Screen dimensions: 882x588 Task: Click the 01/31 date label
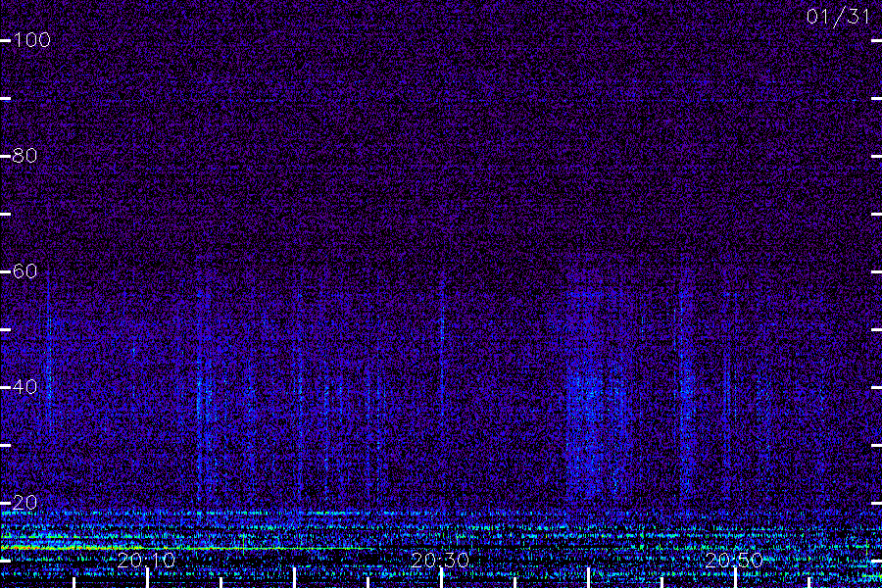838,17
